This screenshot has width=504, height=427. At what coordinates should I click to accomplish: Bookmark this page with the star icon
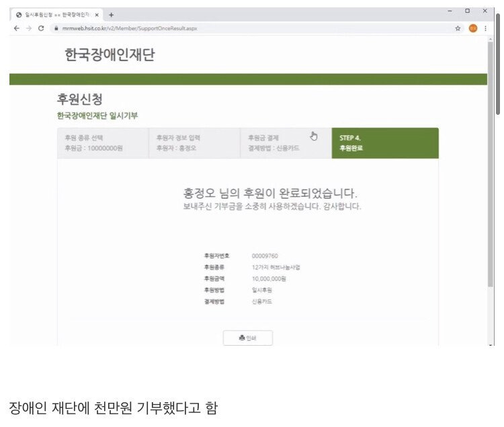(458, 28)
